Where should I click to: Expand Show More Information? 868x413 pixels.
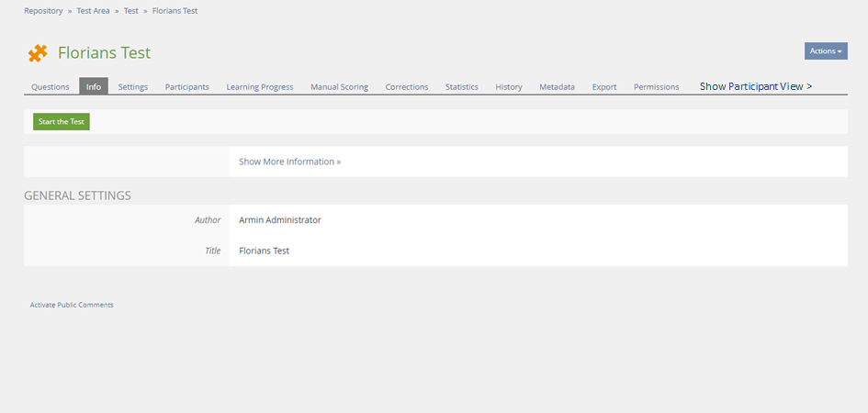289,162
